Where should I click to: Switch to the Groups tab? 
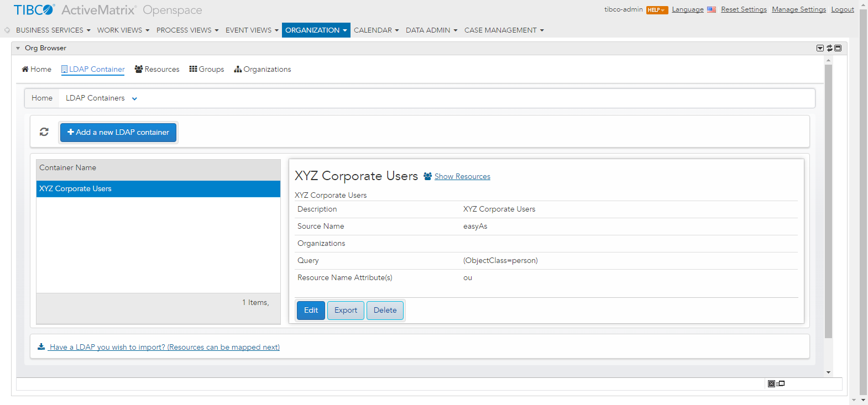(x=207, y=69)
